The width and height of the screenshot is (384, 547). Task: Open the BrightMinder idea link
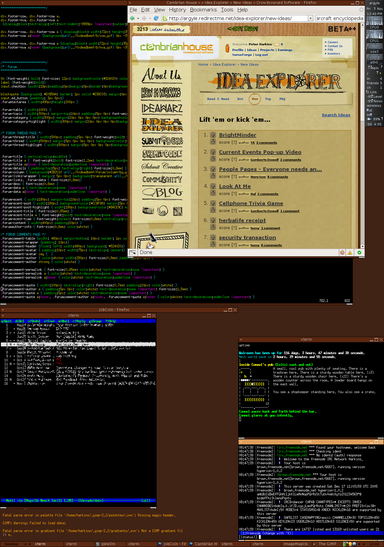click(237, 135)
